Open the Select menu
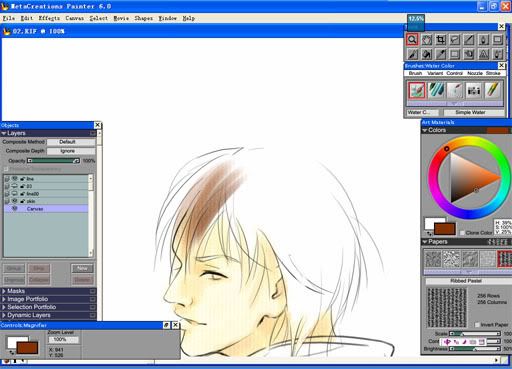The image size is (512, 369). point(98,18)
